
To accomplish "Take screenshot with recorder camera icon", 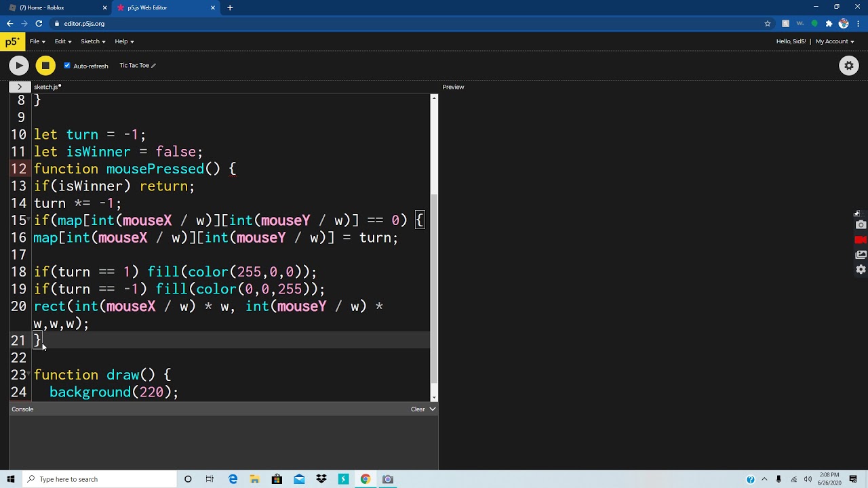I will [x=861, y=225].
